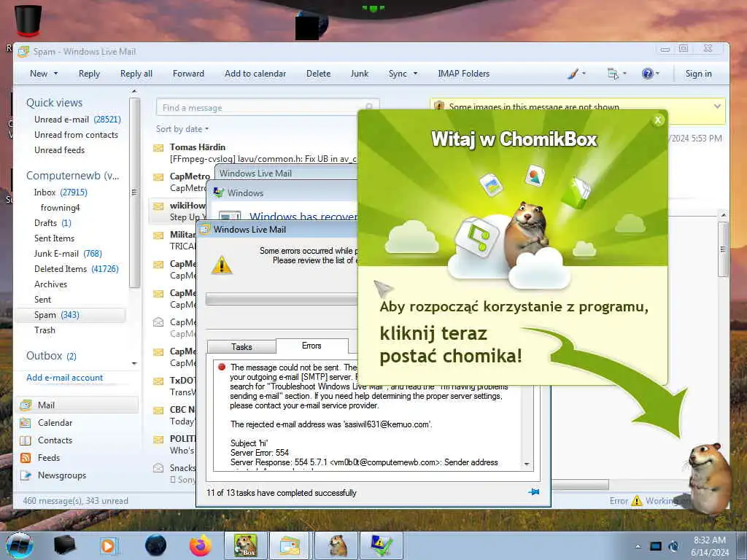747x560 pixels.
Task: Click the Reply toolbar button
Action: [89, 74]
